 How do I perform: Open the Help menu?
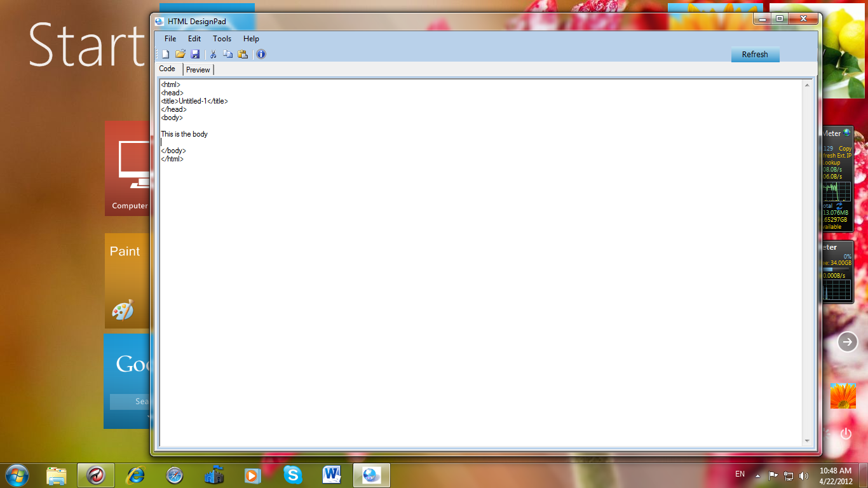point(251,39)
